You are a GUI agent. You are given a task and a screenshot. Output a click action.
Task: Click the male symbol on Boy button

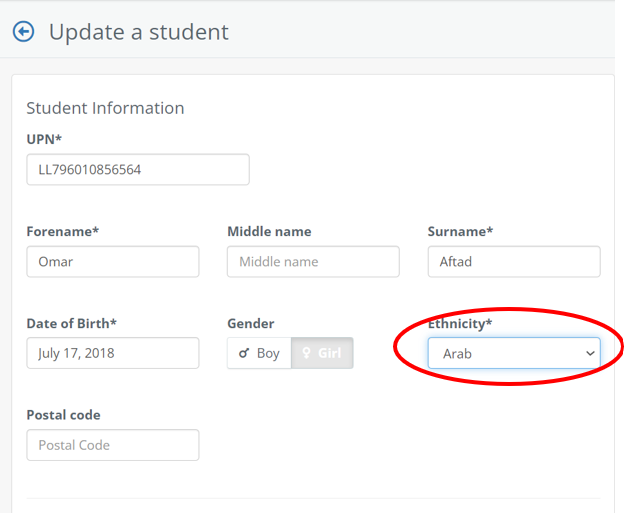point(244,353)
